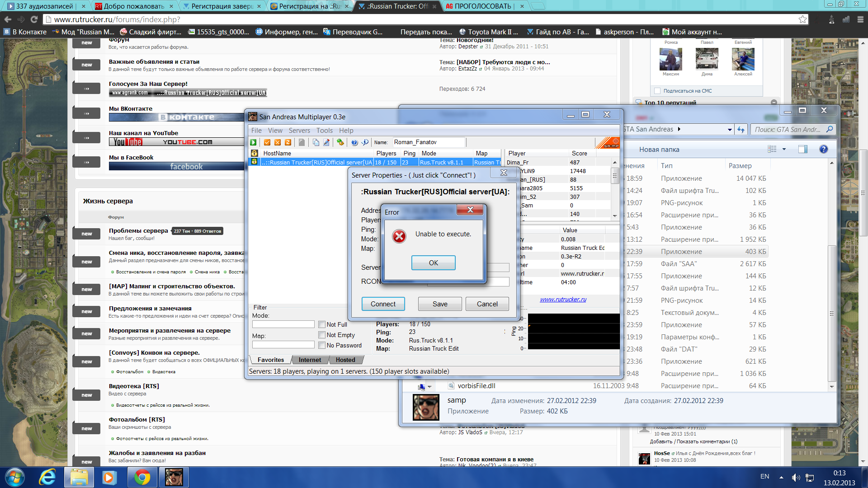Click the Chrome menu hamburger icon
The height and width of the screenshot is (488, 868).
coord(860,19)
